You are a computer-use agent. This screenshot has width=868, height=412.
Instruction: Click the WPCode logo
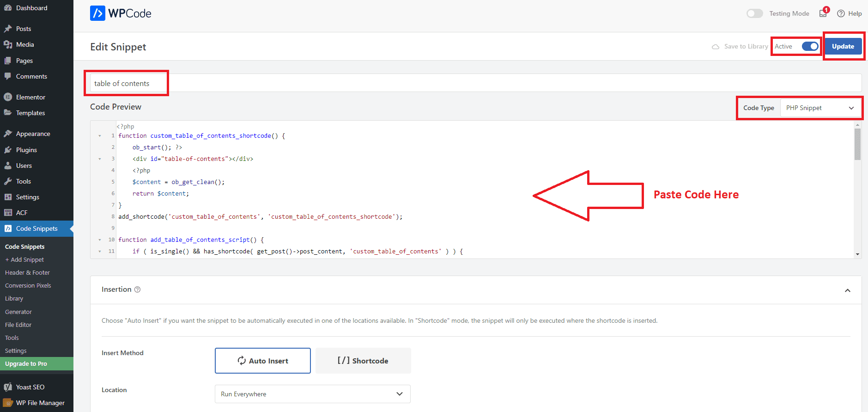[121, 13]
